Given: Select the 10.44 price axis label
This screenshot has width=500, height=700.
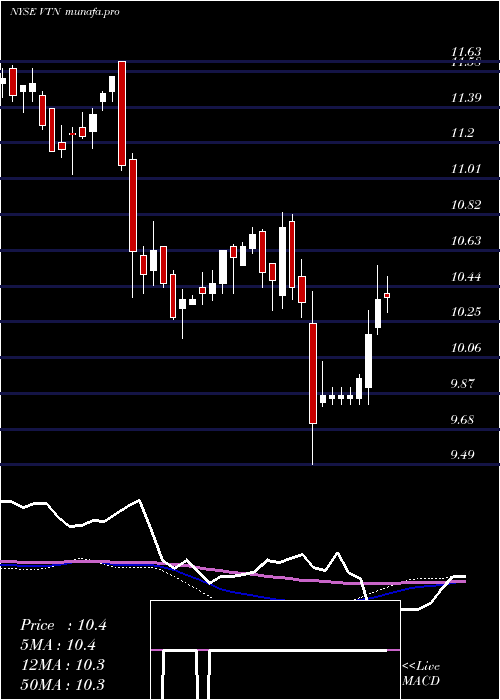Looking at the screenshot, I should pyautogui.click(x=466, y=277).
